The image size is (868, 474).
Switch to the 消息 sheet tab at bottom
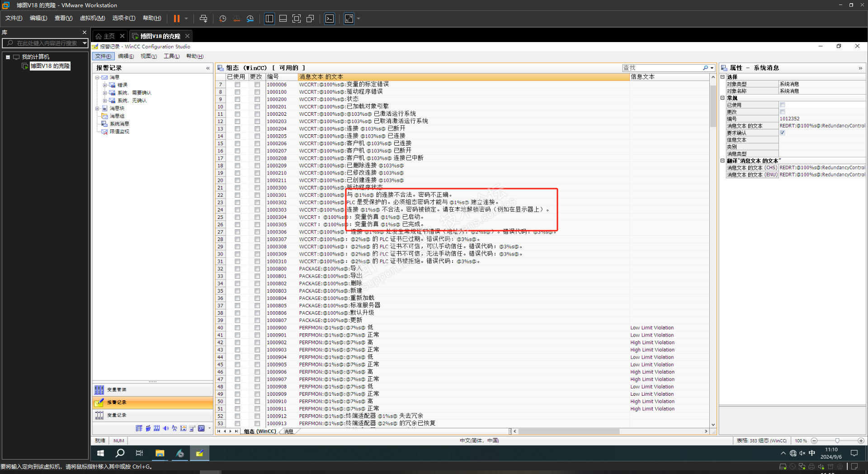[x=288, y=431]
